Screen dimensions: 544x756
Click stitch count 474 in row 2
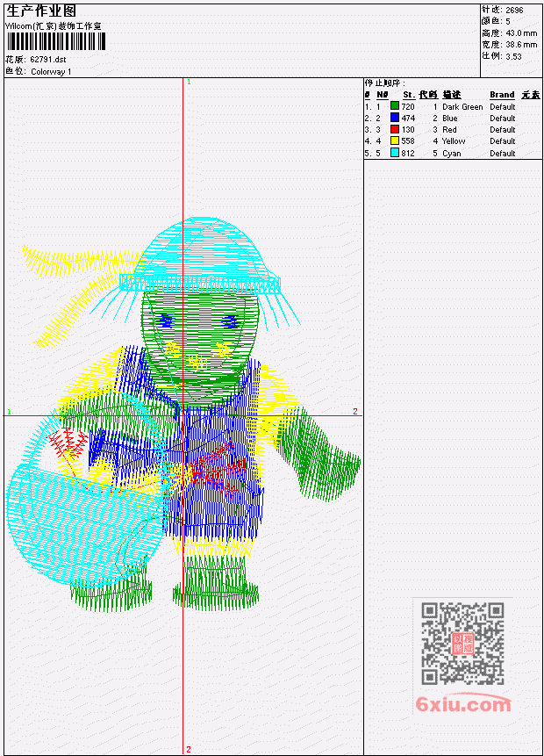(x=408, y=119)
